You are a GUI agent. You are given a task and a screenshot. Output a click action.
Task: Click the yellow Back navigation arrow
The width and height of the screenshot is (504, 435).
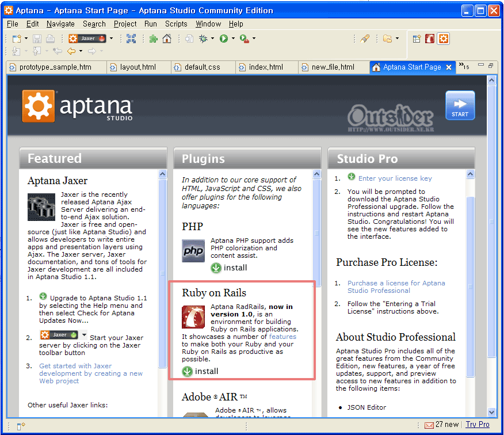pyautogui.click(x=71, y=51)
